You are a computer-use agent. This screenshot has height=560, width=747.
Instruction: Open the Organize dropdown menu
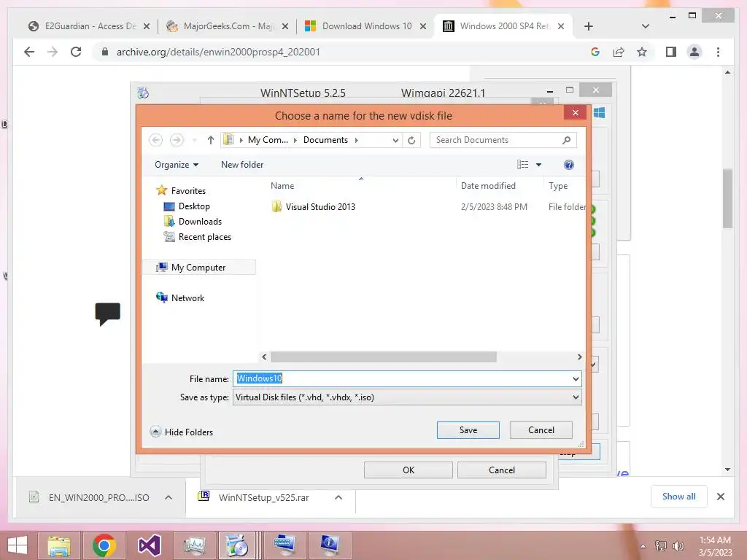click(177, 165)
